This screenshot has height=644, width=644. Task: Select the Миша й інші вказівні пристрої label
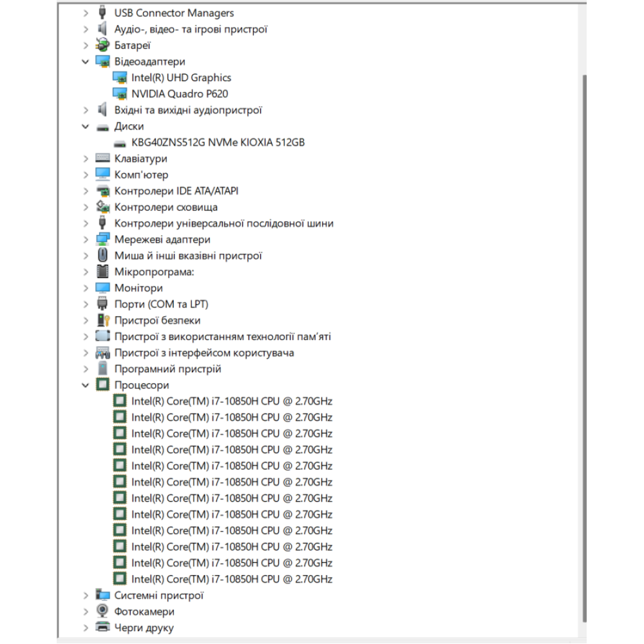(x=188, y=256)
